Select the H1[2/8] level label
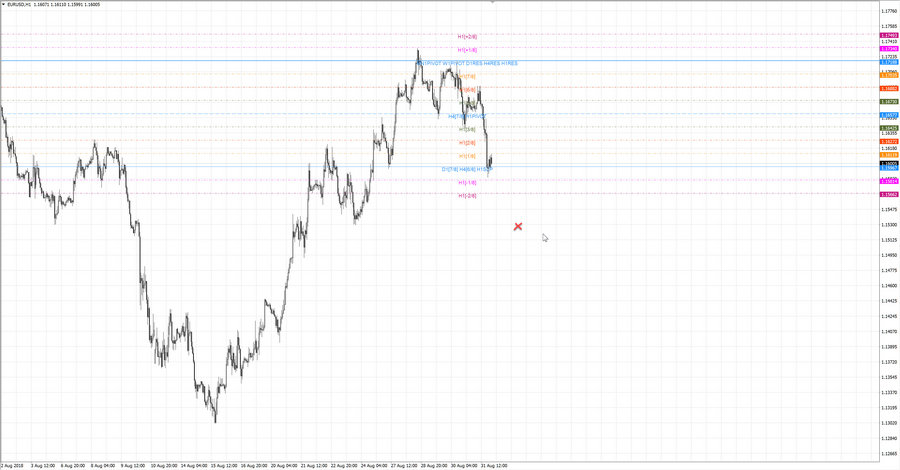Screen dimensions: 900x470 (x=467, y=143)
